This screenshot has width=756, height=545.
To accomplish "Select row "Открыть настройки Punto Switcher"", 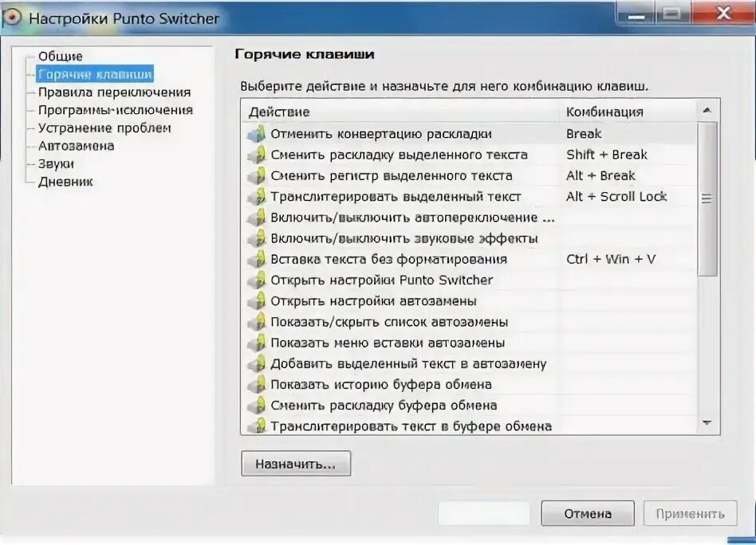I will coord(470,280).
